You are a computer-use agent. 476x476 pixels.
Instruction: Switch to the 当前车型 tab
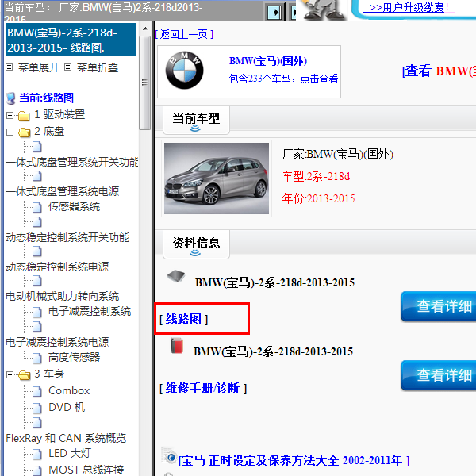tap(196, 120)
